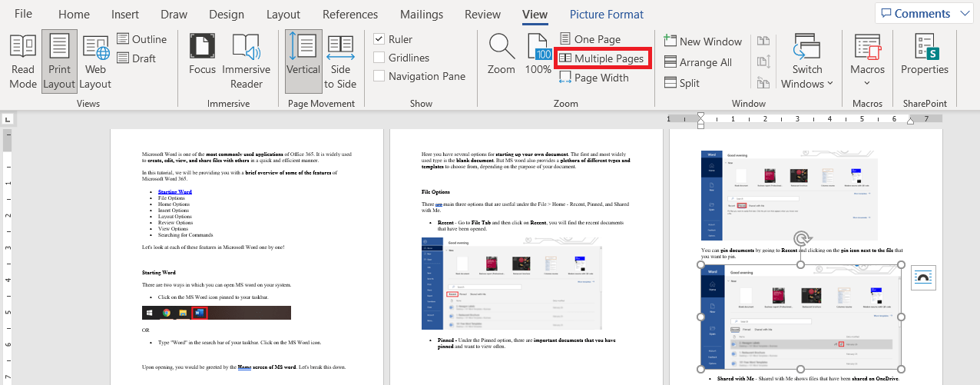Viewport: 980px width, 385px height.
Task: Click the picture rotation handle
Action: coord(800,238)
